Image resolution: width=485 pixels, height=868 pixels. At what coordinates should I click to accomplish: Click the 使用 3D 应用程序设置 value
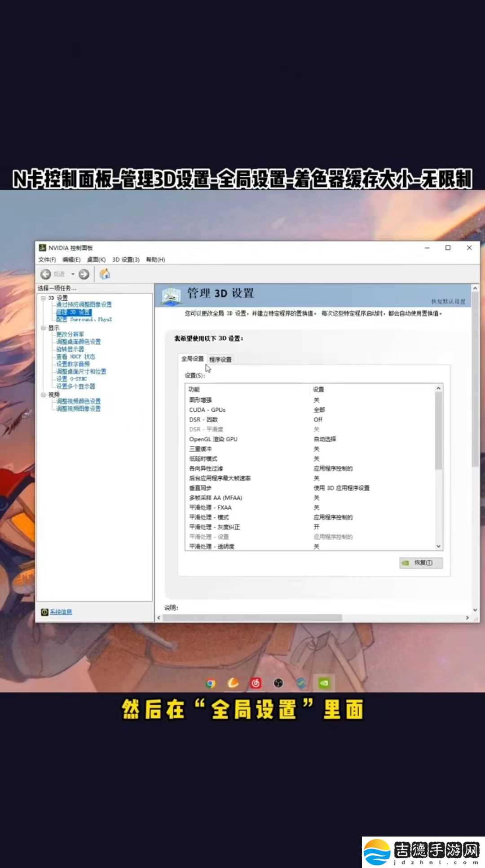coord(341,488)
